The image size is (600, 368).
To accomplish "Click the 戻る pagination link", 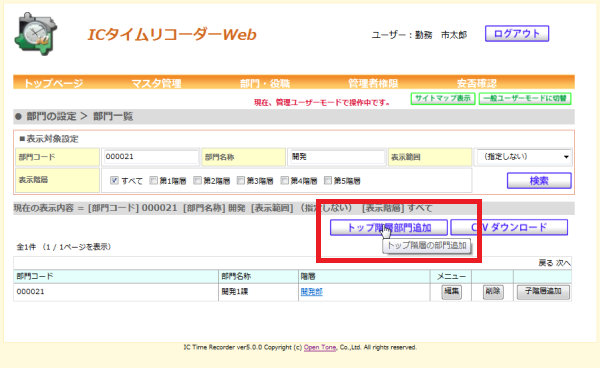I will click(x=546, y=263).
